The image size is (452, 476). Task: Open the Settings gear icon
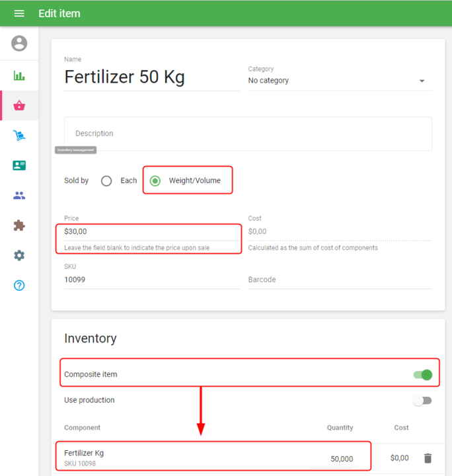(x=19, y=255)
